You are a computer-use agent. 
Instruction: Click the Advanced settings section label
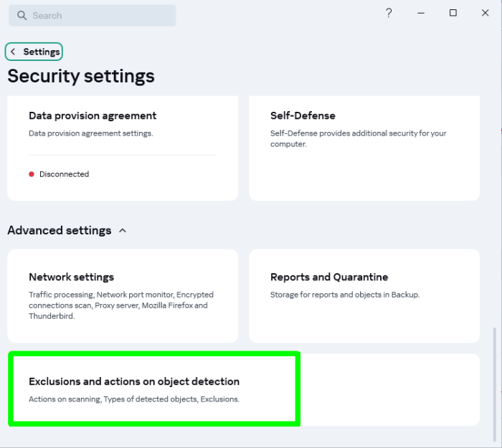[60, 231]
